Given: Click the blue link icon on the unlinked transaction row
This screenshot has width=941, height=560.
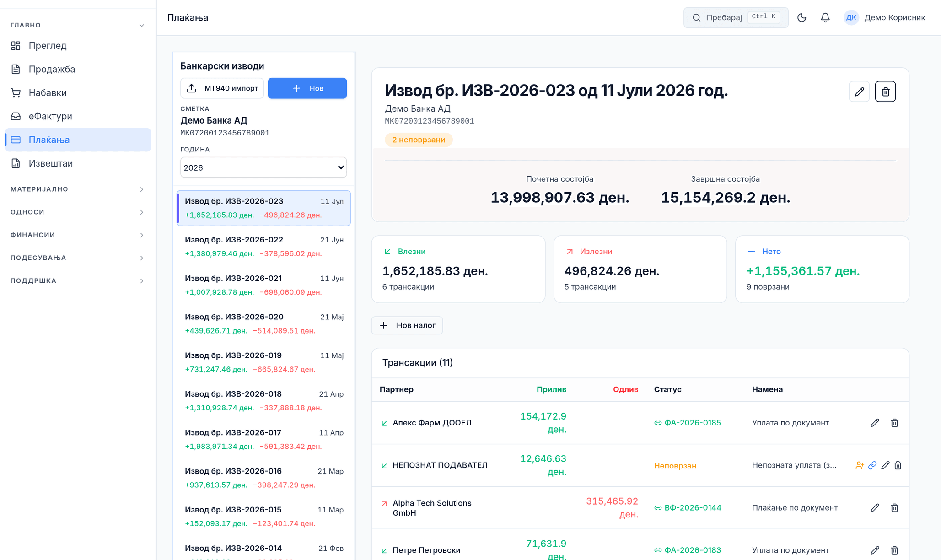Looking at the screenshot, I should [x=872, y=465].
